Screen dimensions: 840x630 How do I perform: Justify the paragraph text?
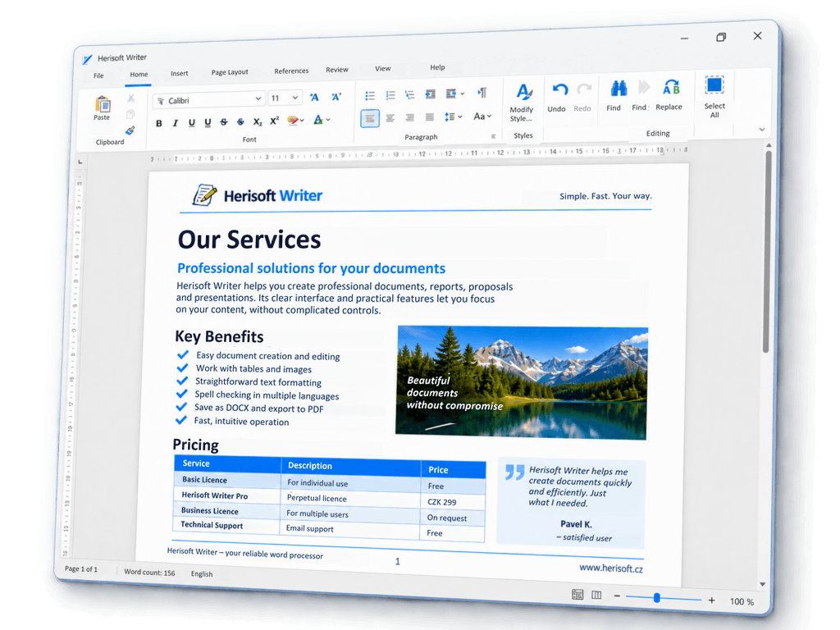pyautogui.click(x=430, y=116)
